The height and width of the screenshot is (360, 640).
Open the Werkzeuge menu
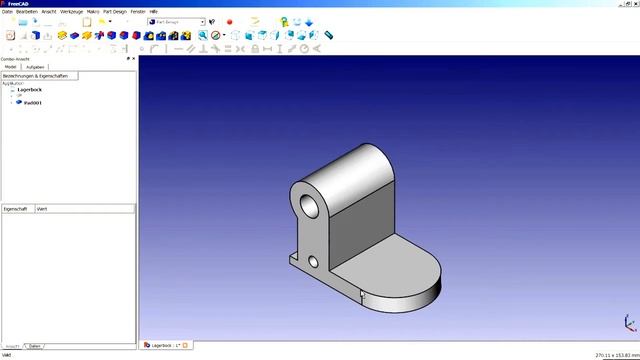point(71,12)
